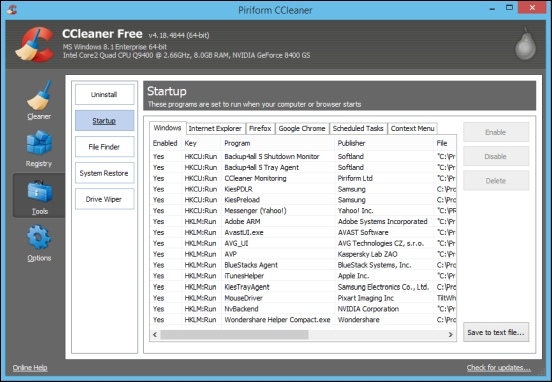
Task: Click the CCleaner title bar app icon
Action: click(x=12, y=9)
